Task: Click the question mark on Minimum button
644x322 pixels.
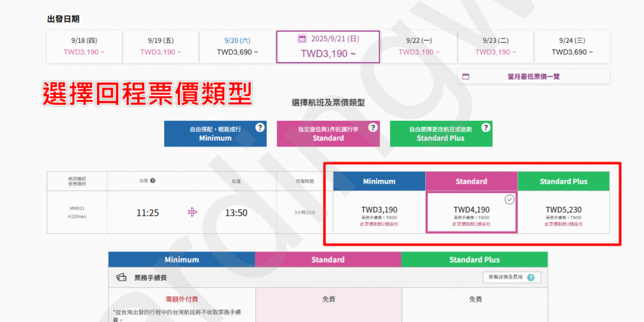Action: pyautogui.click(x=260, y=127)
